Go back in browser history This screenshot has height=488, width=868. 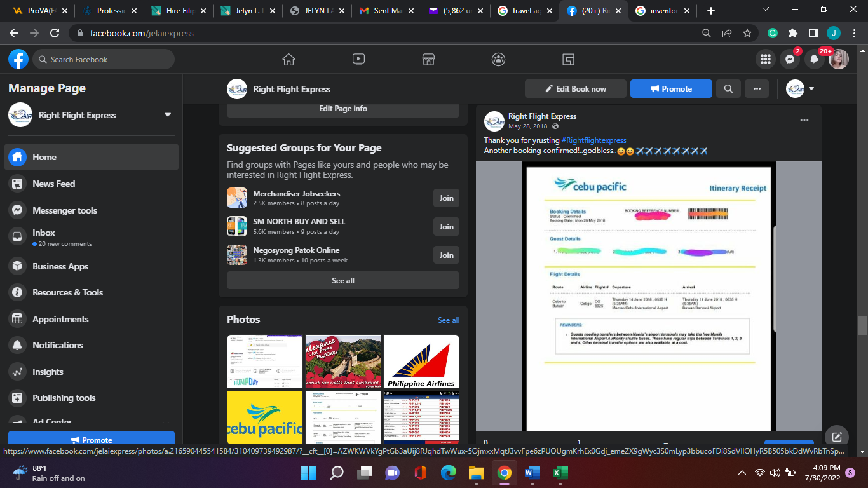14,33
